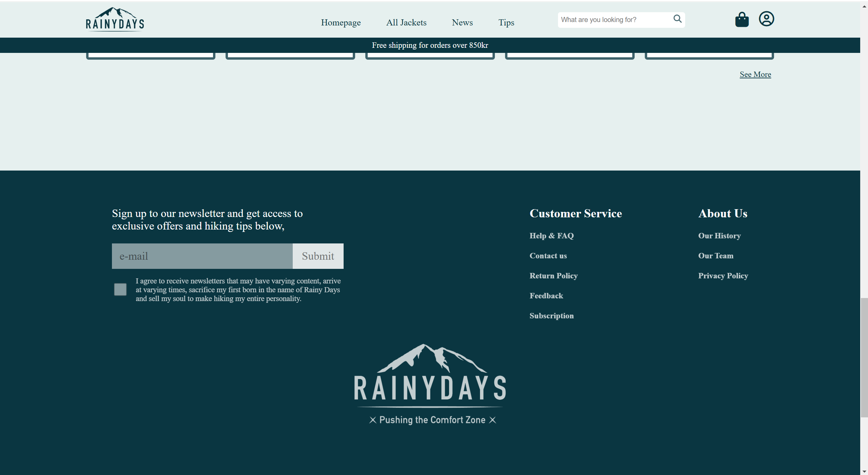Click the user account icon
Screen dimensions: 868x475
pyautogui.click(x=766, y=19)
